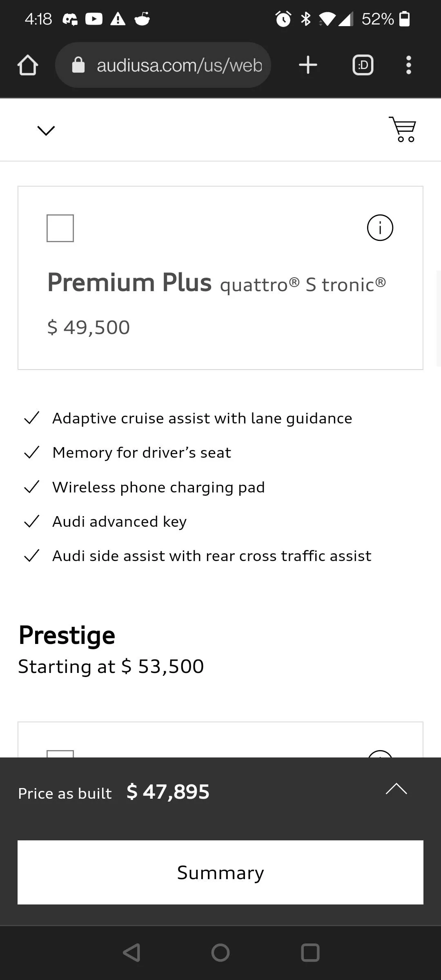The image size is (441, 980).
Task: Tap the Prestige section heading
Action: click(67, 635)
